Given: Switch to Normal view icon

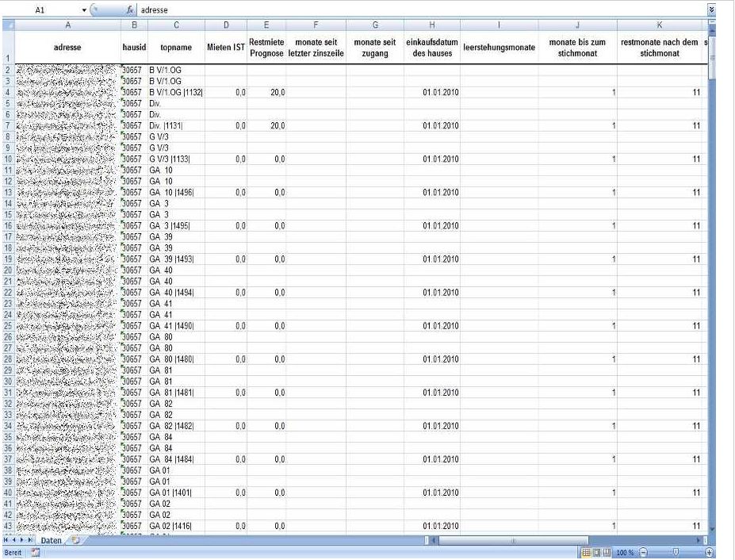Looking at the screenshot, I should click(x=586, y=553).
